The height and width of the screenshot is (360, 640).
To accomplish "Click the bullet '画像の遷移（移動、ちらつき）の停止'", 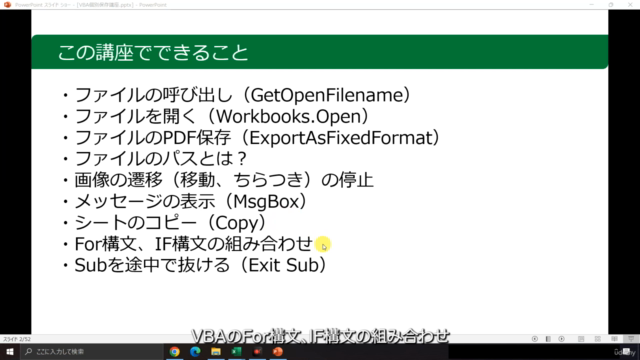I will click(x=217, y=180).
